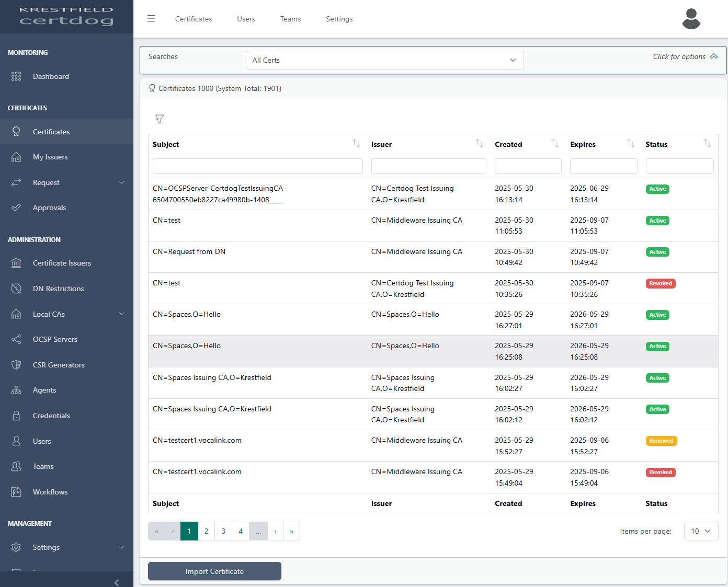Sort table by Subject column arrows

(x=356, y=143)
